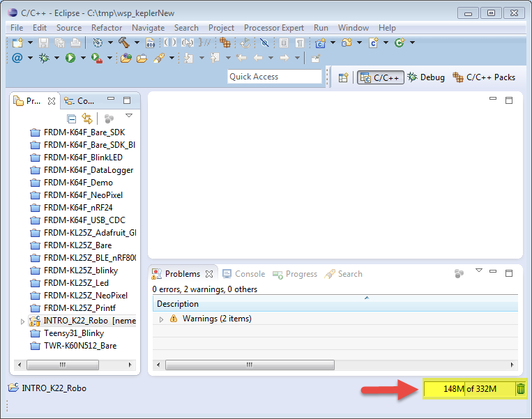Click the heap memory usage bar
The width and height of the screenshot is (532, 419).
coord(468,389)
